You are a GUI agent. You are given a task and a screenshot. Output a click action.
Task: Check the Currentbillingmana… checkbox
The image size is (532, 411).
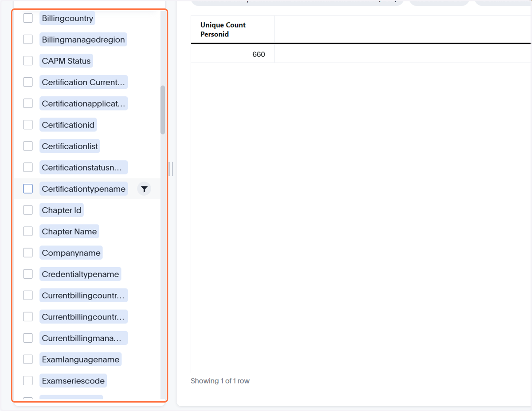(x=28, y=338)
